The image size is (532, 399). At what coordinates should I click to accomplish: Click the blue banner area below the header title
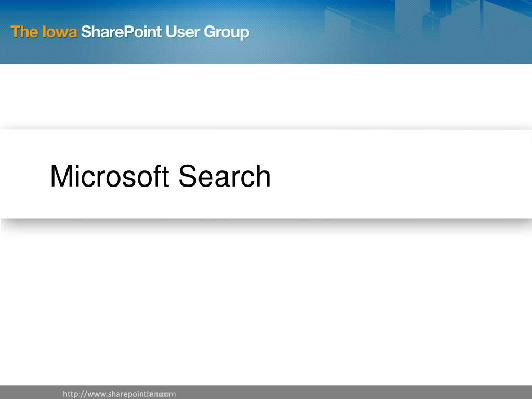(136, 52)
